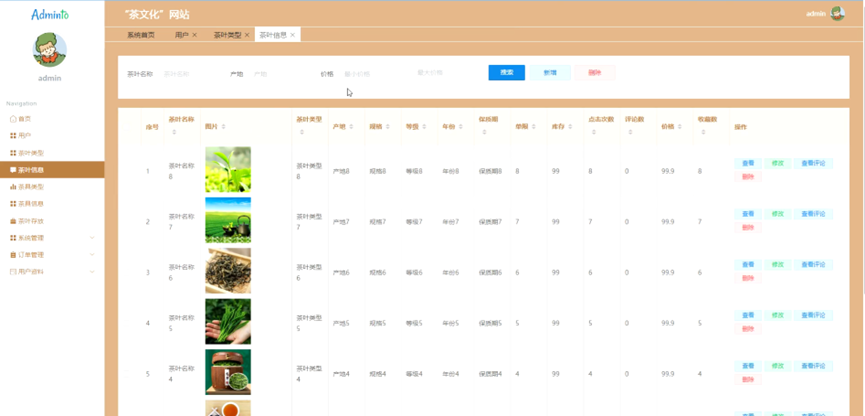Screen dimensions: 865x416
Task: Open the tea field teapot image in row 茶叶名称7
Action: pos(228,220)
